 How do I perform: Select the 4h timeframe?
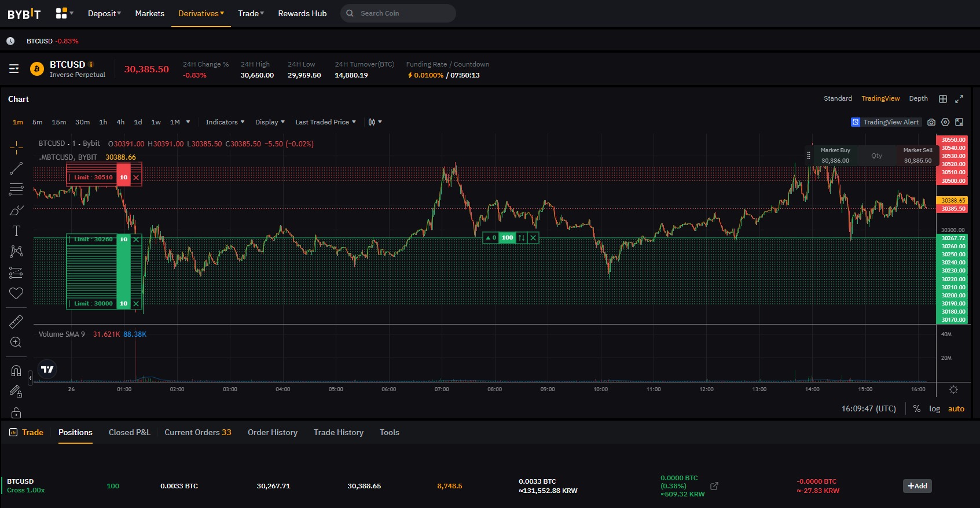[120, 122]
